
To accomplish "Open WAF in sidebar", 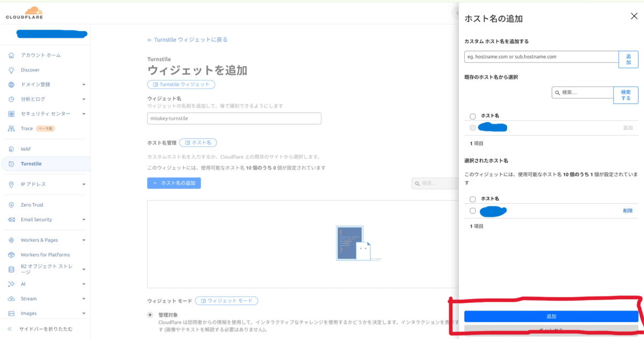I will 26,149.
